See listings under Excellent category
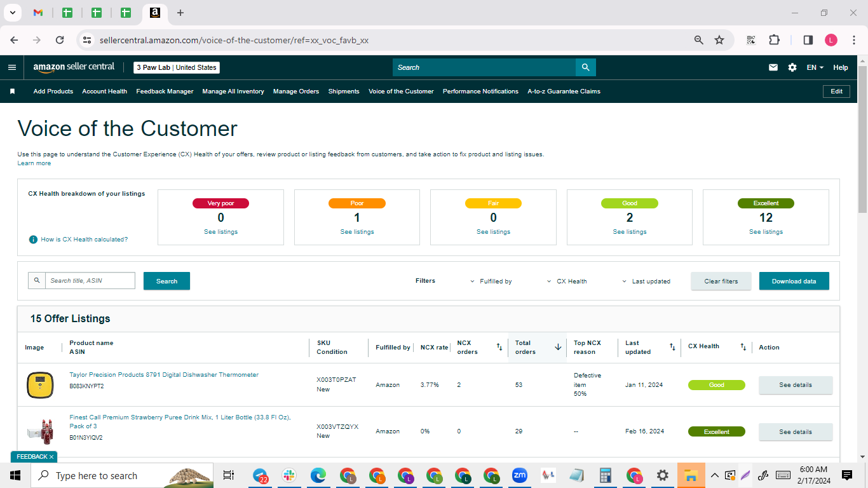This screenshot has width=868, height=488. click(766, 232)
